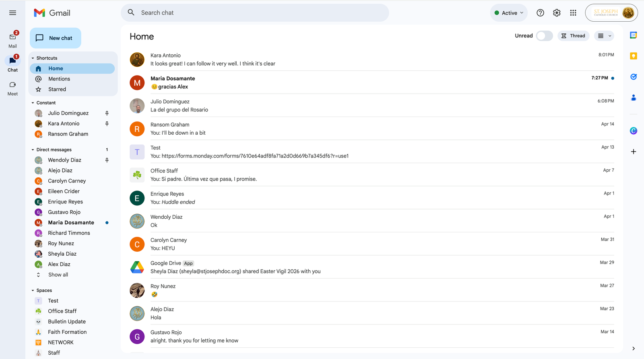Screen dimensions: 644x359
Task: Open the main menu hamburger icon
Action: click(12, 13)
